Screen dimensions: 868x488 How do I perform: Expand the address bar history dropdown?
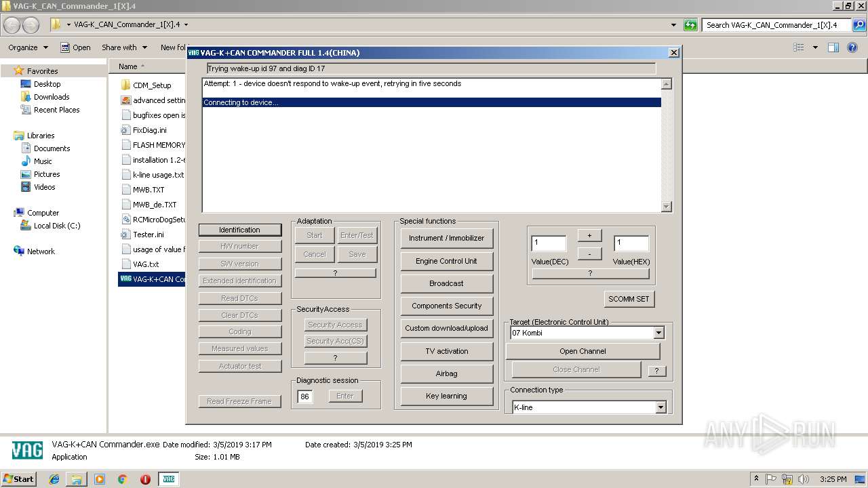click(x=673, y=25)
